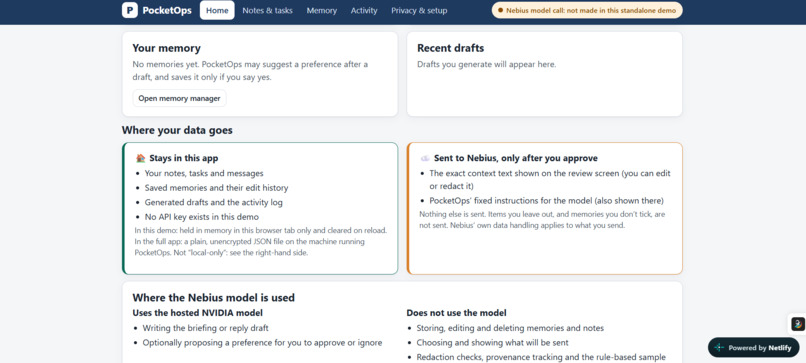Click 'Saved memories and their edit history' bullet
The width and height of the screenshot is (806, 363).
216,188
